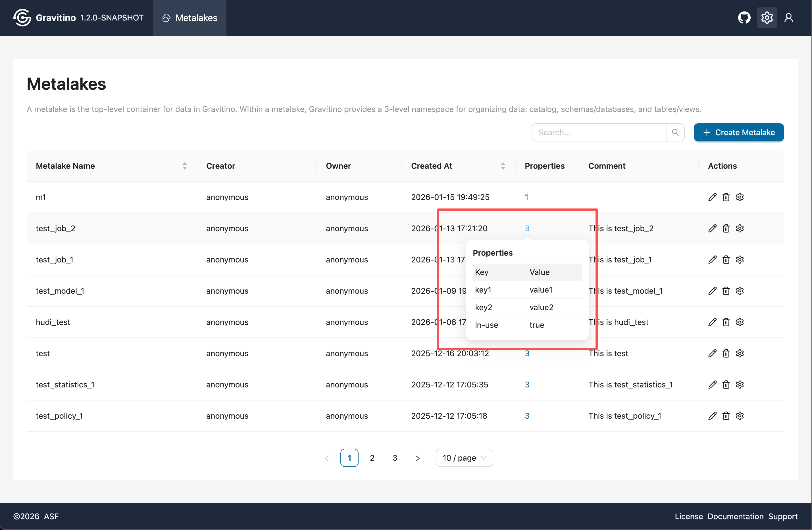Edit test_policy_1 with the pencil icon
The height and width of the screenshot is (530, 812).
712,416
